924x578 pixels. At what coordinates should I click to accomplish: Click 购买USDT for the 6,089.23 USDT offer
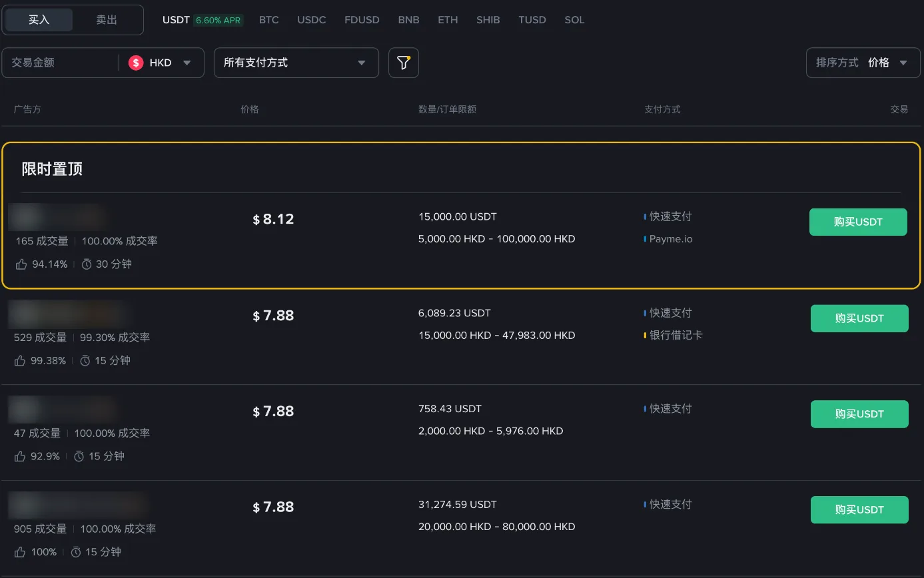pyautogui.click(x=859, y=318)
